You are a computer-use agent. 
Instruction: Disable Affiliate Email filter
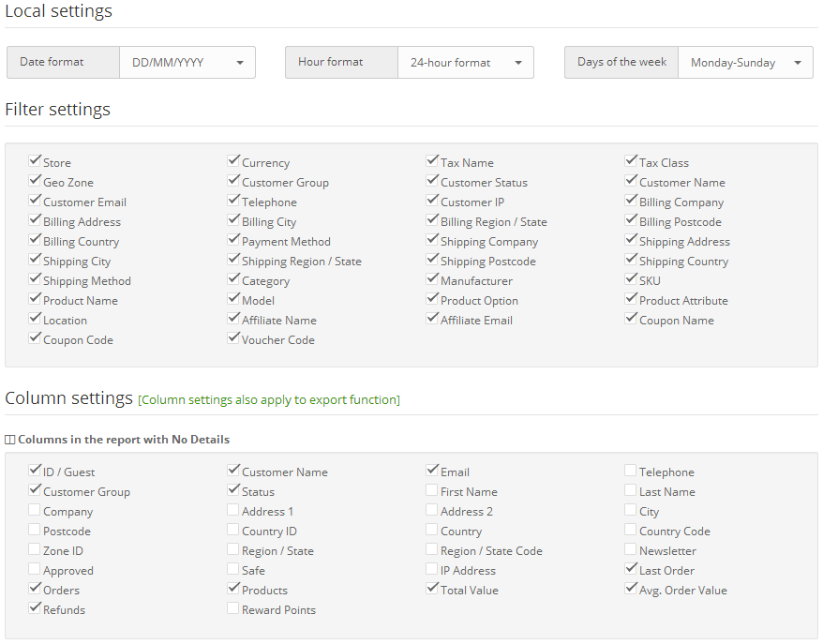point(432,318)
